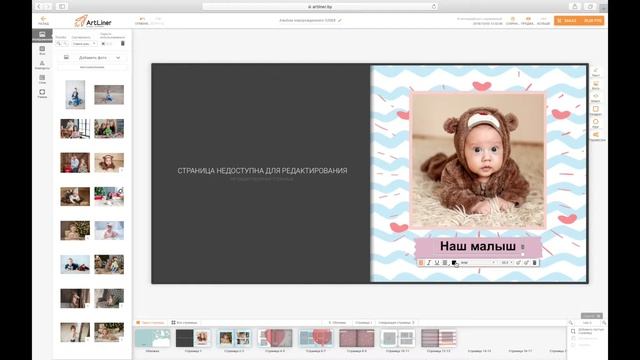Image resolution: width=640 pixels, height=360 pixels.
Task: Open the pages 12-13 spread thumbnail
Action: pyautogui.click(x=438, y=338)
